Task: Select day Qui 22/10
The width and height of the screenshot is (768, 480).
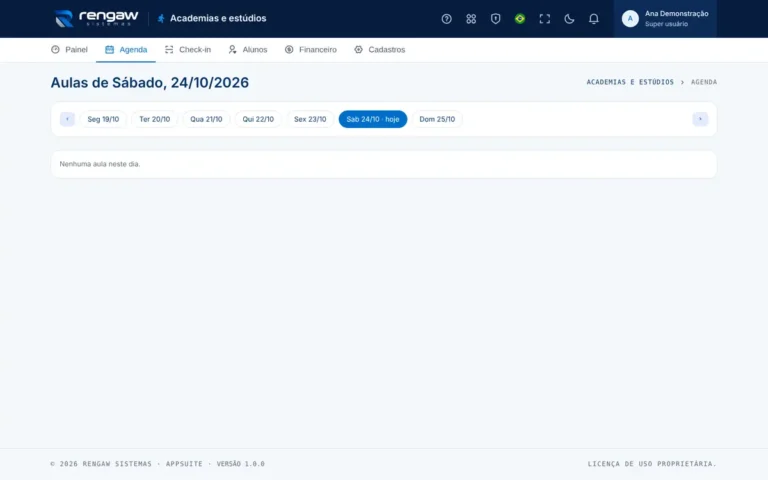Action: (258, 119)
